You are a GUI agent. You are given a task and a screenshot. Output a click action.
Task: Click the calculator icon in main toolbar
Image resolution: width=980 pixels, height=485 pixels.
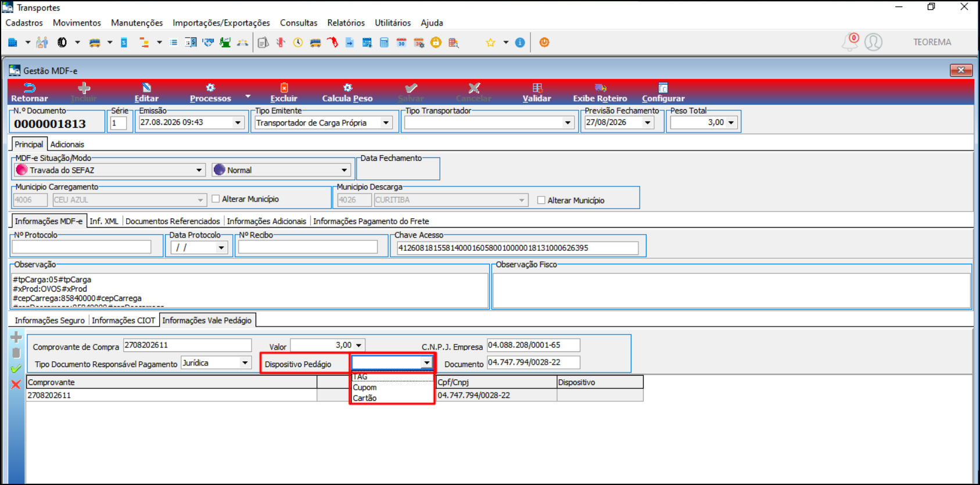[x=384, y=42]
